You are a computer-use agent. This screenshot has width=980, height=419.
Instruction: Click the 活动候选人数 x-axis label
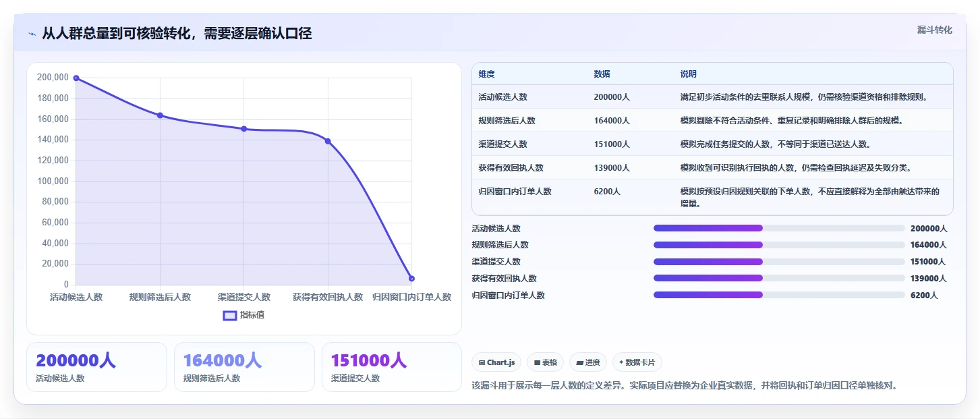pos(76,297)
